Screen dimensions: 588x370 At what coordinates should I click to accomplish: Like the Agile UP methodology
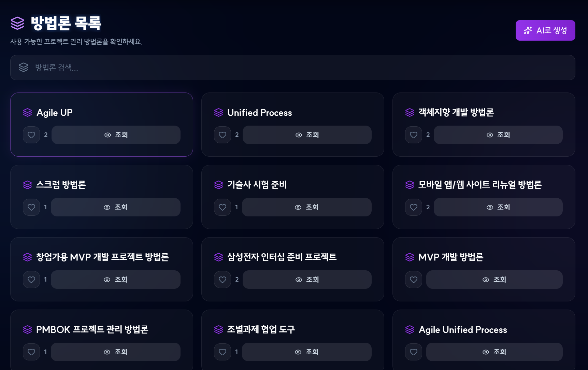(31, 135)
